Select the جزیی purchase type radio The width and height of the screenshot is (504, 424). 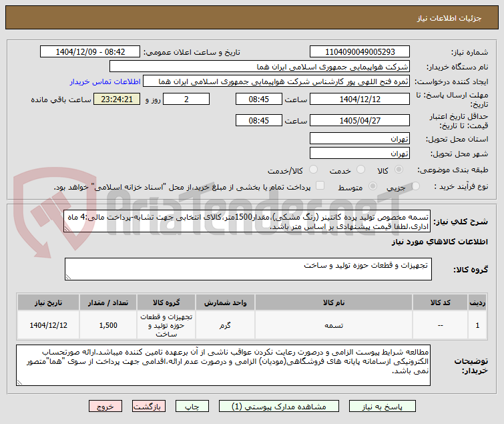pyautogui.click(x=416, y=186)
